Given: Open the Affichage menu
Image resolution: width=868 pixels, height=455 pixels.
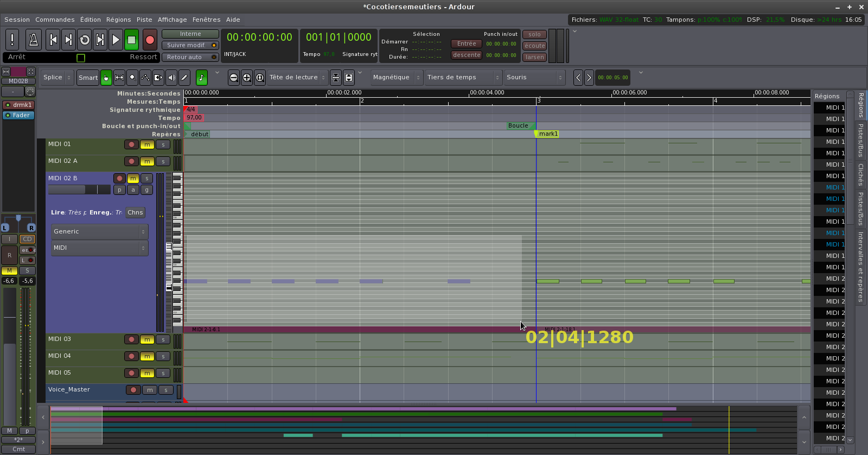Looking at the screenshot, I should pyautogui.click(x=172, y=20).
